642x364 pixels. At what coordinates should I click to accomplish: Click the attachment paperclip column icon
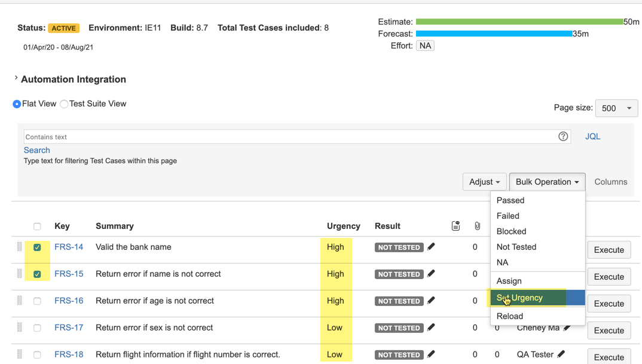click(x=477, y=226)
